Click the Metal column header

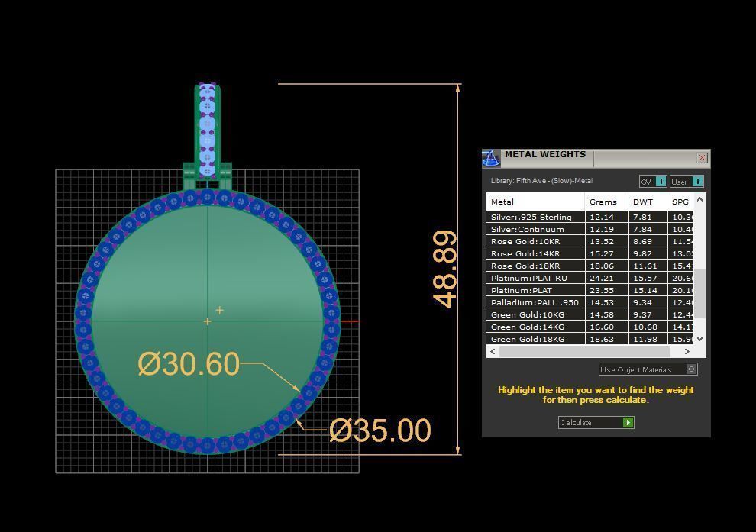(x=535, y=202)
